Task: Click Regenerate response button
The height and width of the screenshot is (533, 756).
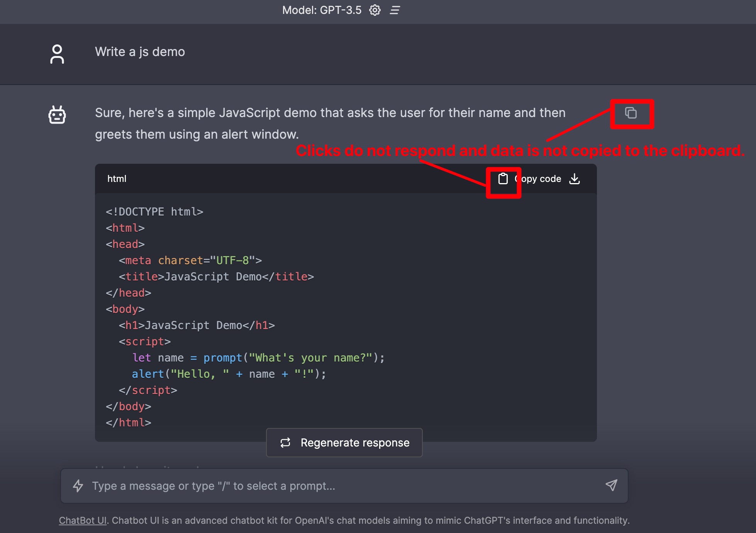Action: pyautogui.click(x=344, y=443)
